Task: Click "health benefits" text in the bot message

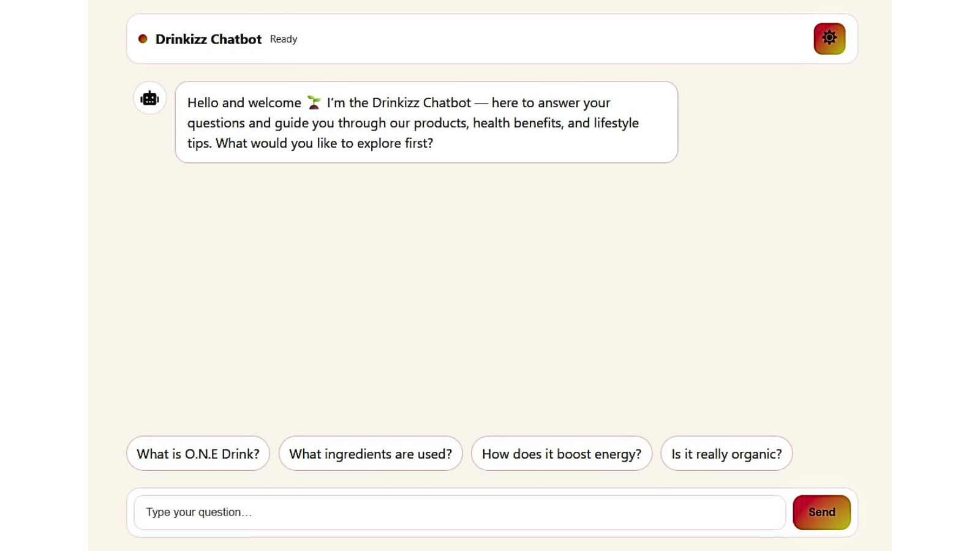Action: 517,123
